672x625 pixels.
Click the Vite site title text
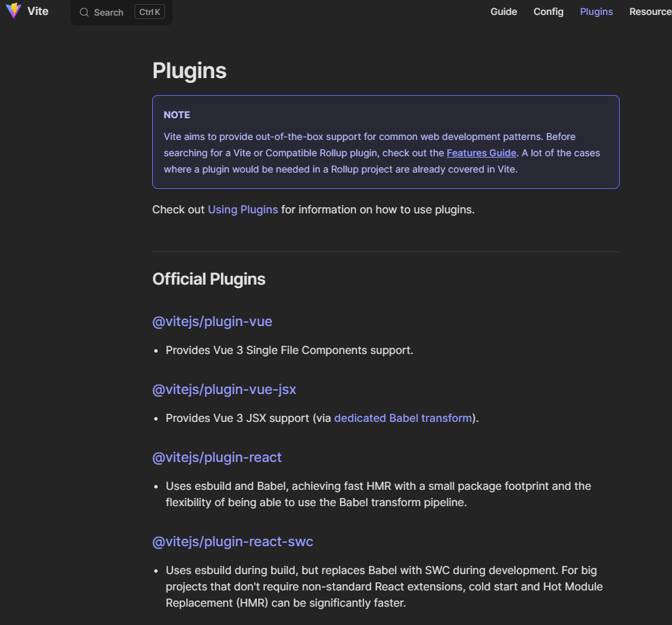[38, 12]
